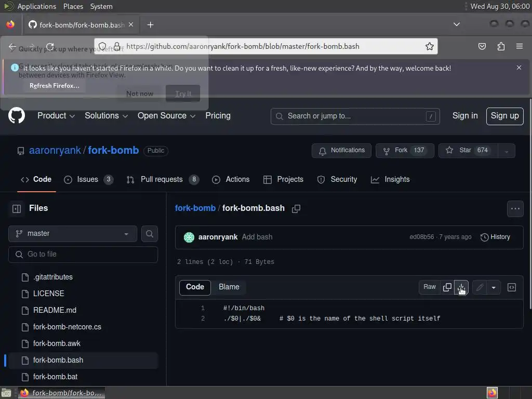Bookmark this page with the star icon

430,46
